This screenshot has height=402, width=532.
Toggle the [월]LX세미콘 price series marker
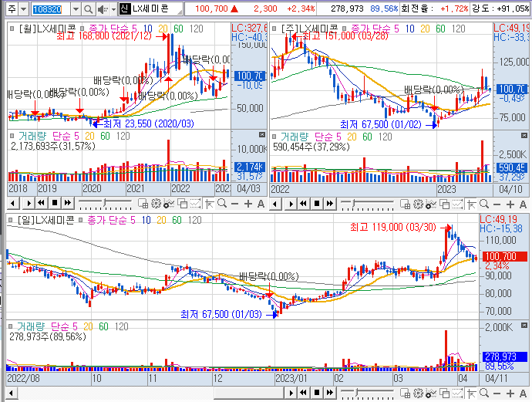click(12, 29)
